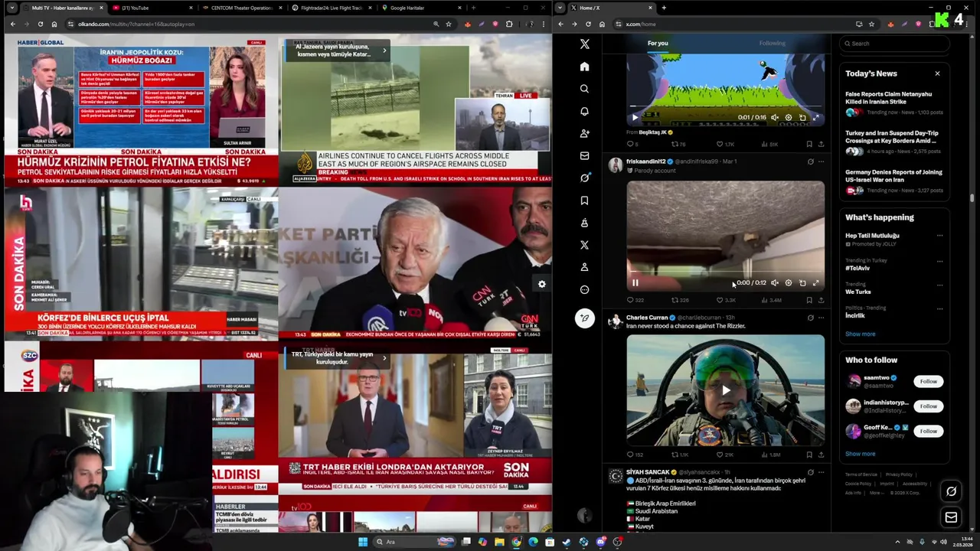The width and height of the screenshot is (980, 551).
Task: Open Bookmarks icon in X sidebar
Action: coord(584,201)
